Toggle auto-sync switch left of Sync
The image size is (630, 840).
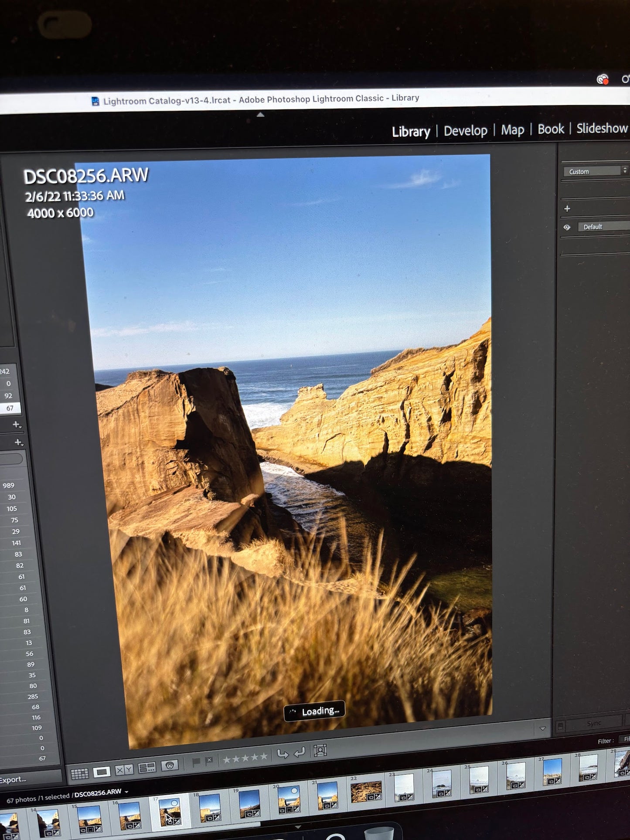(561, 726)
